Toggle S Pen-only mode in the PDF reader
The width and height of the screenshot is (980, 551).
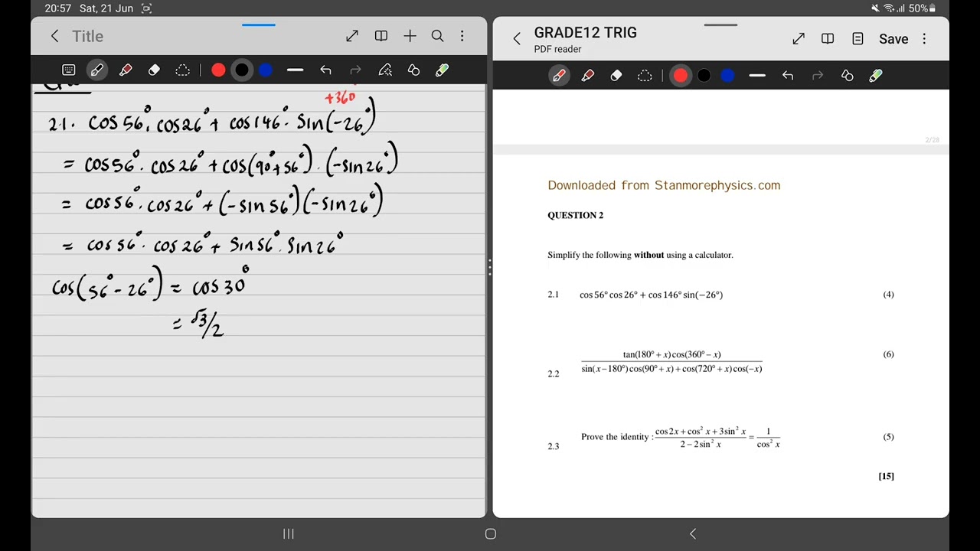[x=876, y=75]
